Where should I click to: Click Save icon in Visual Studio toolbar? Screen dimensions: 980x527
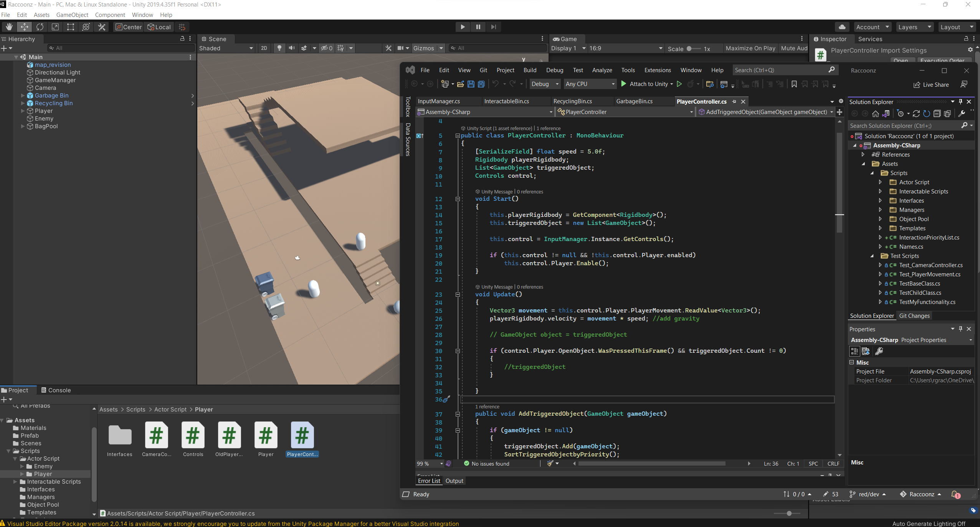471,84
